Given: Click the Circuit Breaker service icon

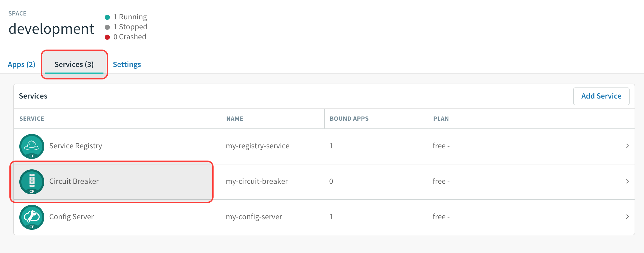Looking at the screenshot, I should point(32,182).
